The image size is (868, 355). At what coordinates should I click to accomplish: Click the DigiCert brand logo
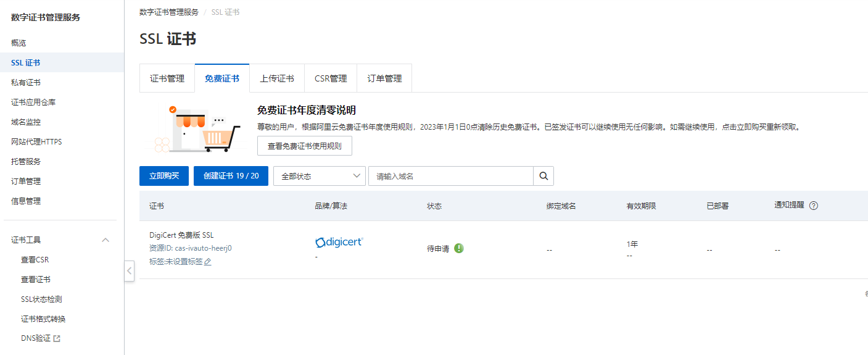click(x=339, y=242)
